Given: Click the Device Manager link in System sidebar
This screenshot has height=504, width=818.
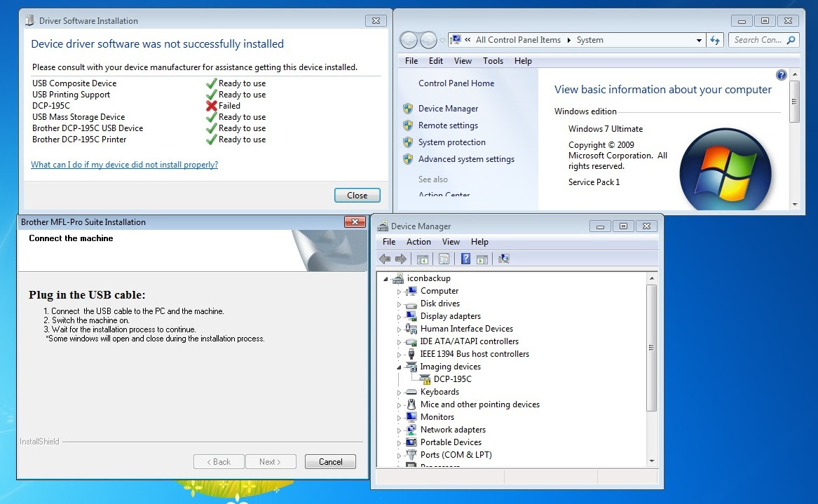Looking at the screenshot, I should 448,109.
